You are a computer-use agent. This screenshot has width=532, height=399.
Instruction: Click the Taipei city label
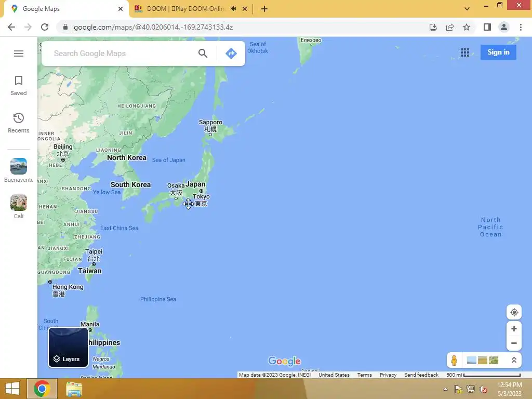click(x=94, y=255)
